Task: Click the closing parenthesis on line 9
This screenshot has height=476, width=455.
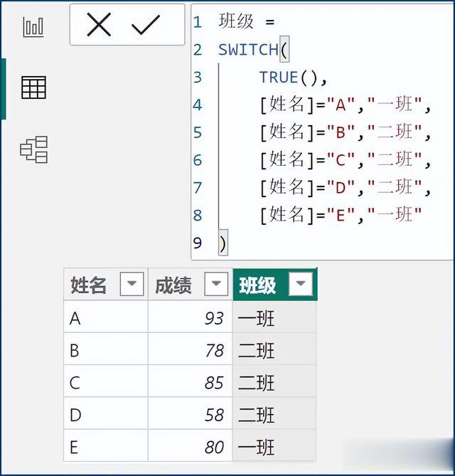Action: pyautogui.click(x=223, y=243)
